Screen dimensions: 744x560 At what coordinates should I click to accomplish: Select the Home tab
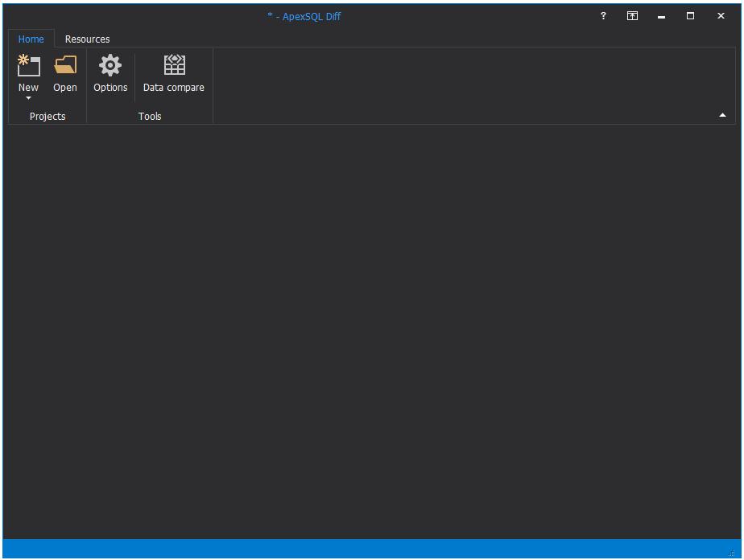pos(31,39)
